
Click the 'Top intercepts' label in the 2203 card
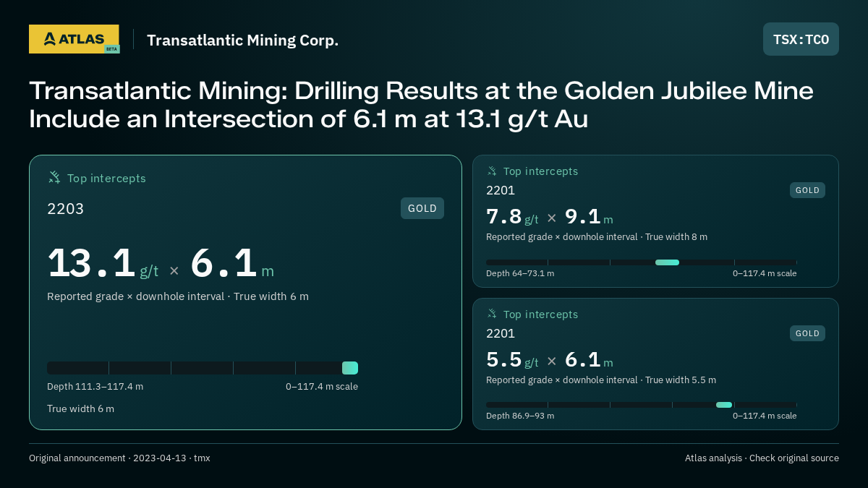(106, 178)
